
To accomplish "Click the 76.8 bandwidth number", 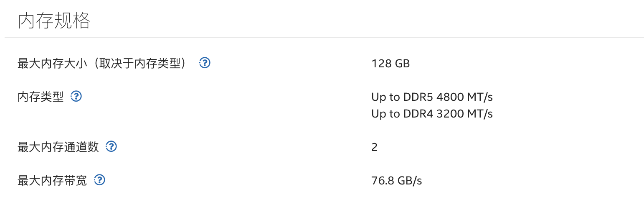I will point(381,181).
